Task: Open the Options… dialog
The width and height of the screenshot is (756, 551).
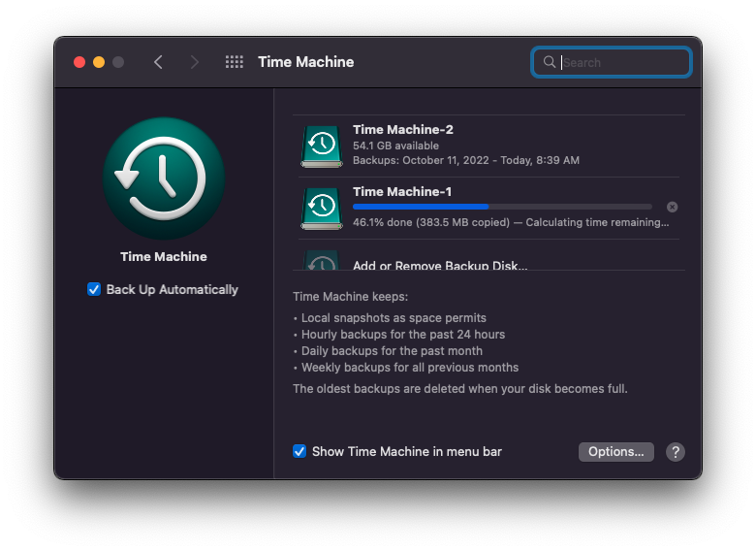Action: coord(616,452)
